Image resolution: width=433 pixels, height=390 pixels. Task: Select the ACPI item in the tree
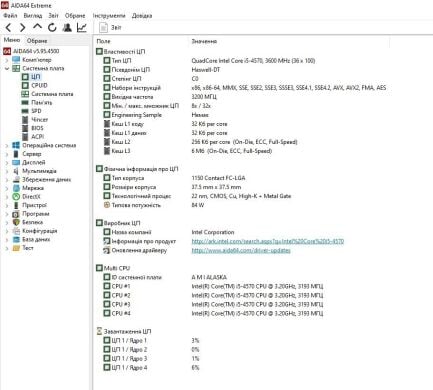[33, 137]
